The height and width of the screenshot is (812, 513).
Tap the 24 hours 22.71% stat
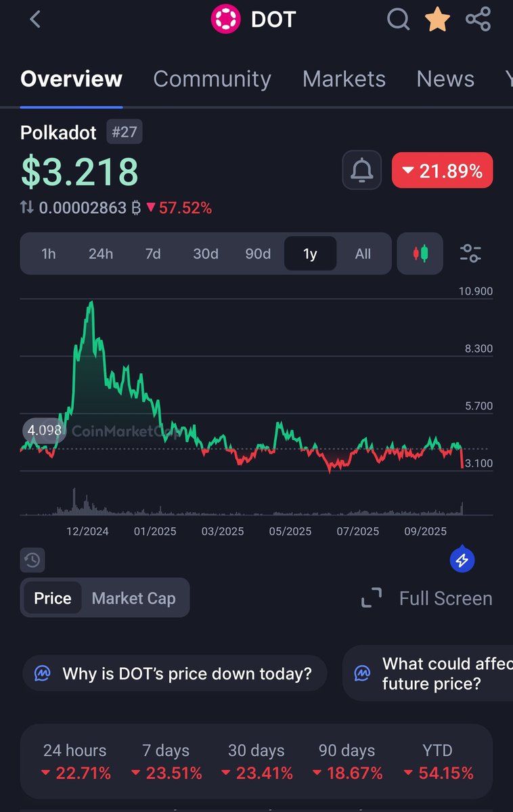coord(75,762)
